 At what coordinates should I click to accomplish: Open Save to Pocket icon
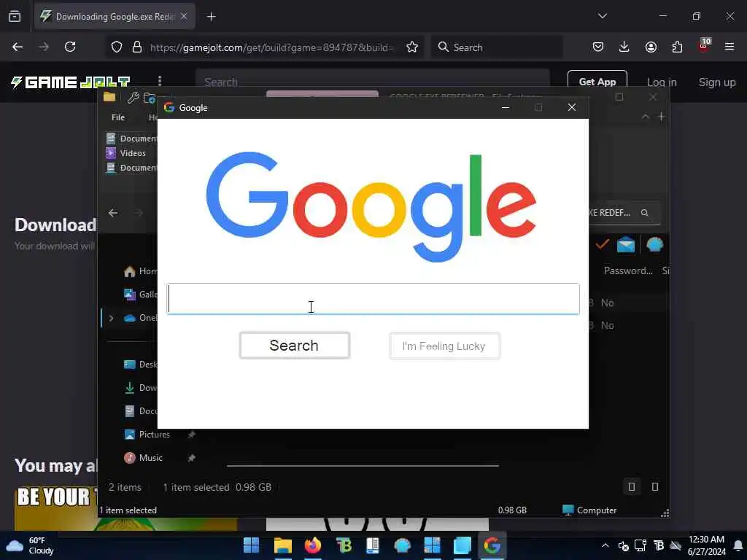click(x=598, y=47)
